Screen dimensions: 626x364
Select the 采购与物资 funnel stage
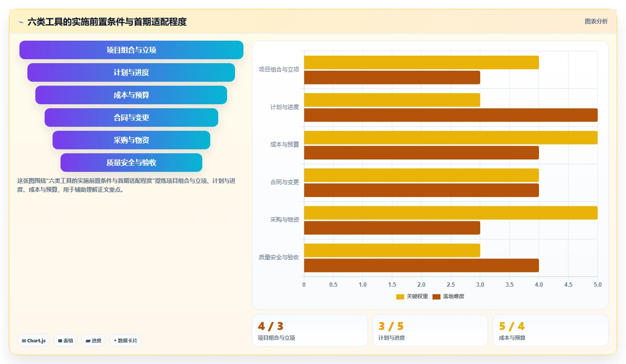click(x=131, y=140)
